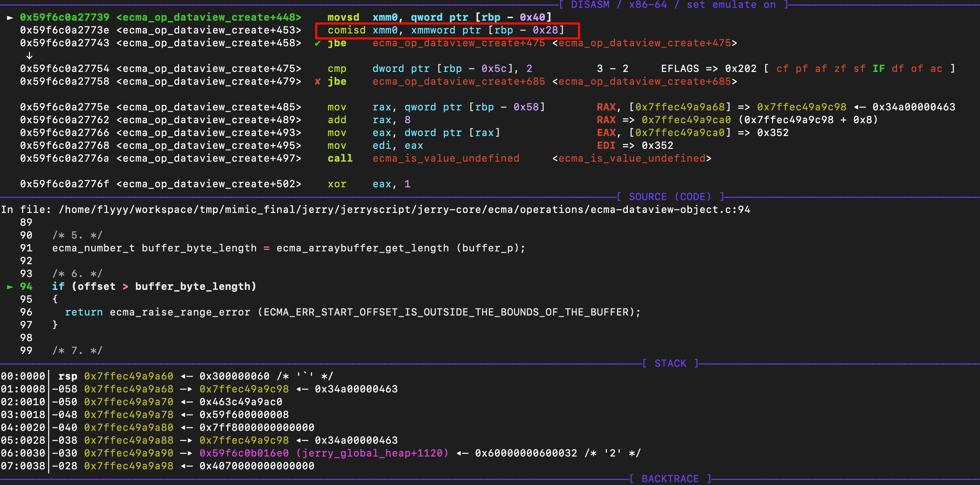Click the green arrow marker at source line 94
The height and width of the screenshot is (485, 980).
coord(10,287)
